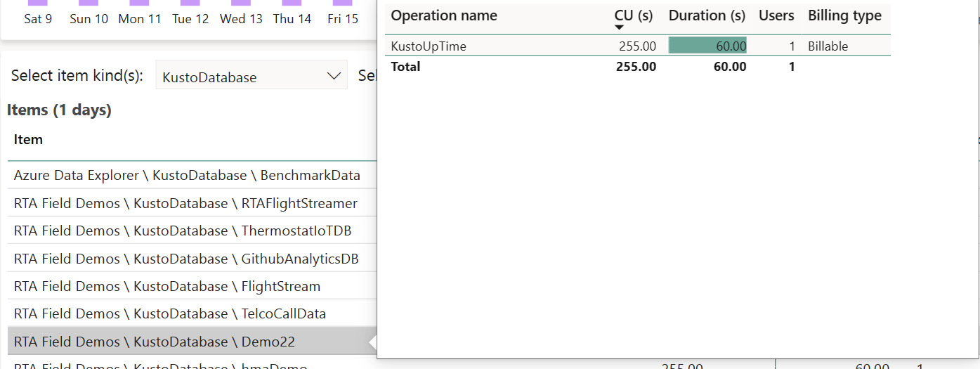980x369 pixels.
Task: Click the Mon 11 chart bar label
Action: [140, 19]
